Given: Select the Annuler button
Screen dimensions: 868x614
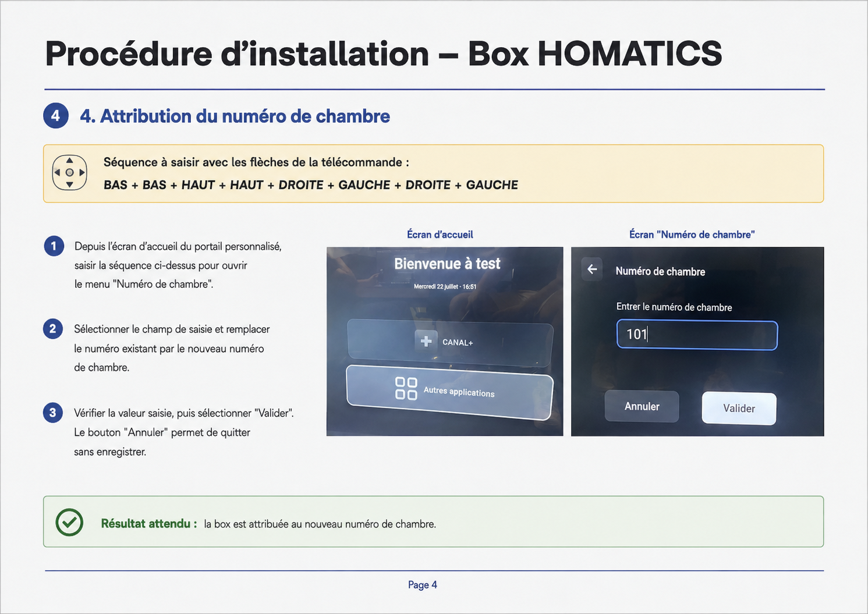Looking at the screenshot, I should (x=642, y=406).
